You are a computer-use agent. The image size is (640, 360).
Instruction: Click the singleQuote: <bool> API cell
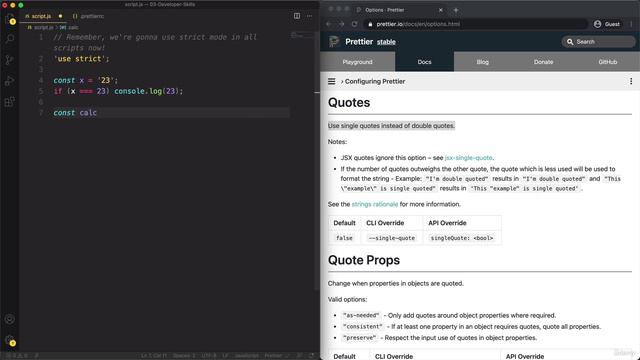click(x=462, y=238)
